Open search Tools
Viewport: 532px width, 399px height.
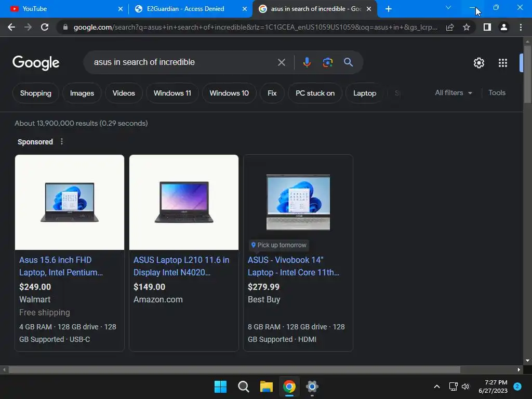[497, 92]
